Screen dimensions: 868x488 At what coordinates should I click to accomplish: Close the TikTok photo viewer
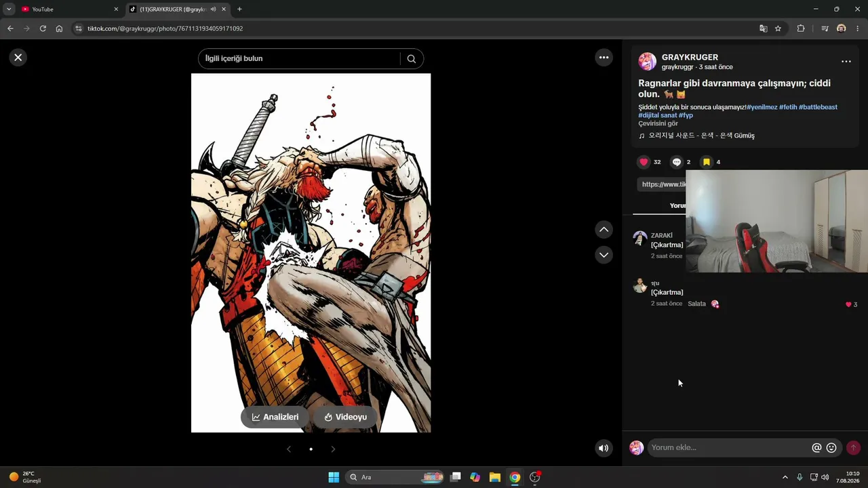coord(18,58)
